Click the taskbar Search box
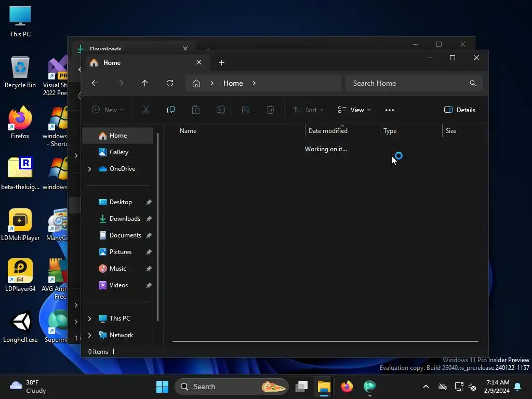This screenshot has height=399, width=532. click(x=231, y=387)
